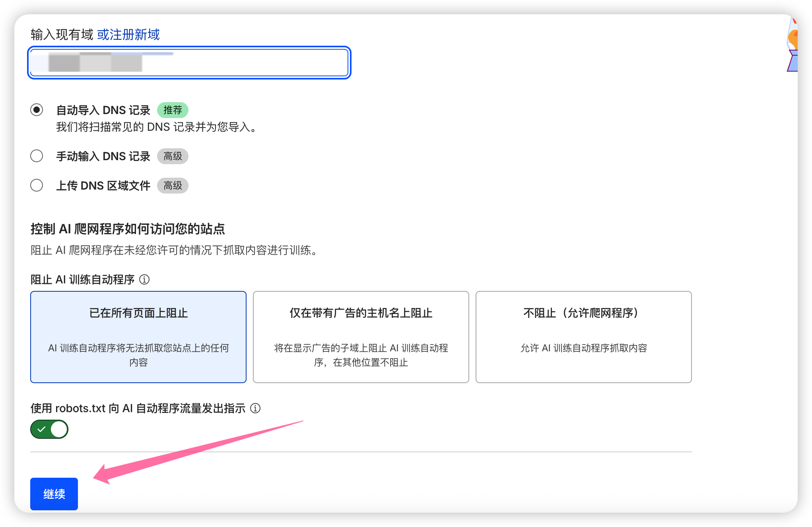812x527 pixels.
Task: Click 高级 badge beside 手动输入 DNS 记录
Action: [x=173, y=156]
